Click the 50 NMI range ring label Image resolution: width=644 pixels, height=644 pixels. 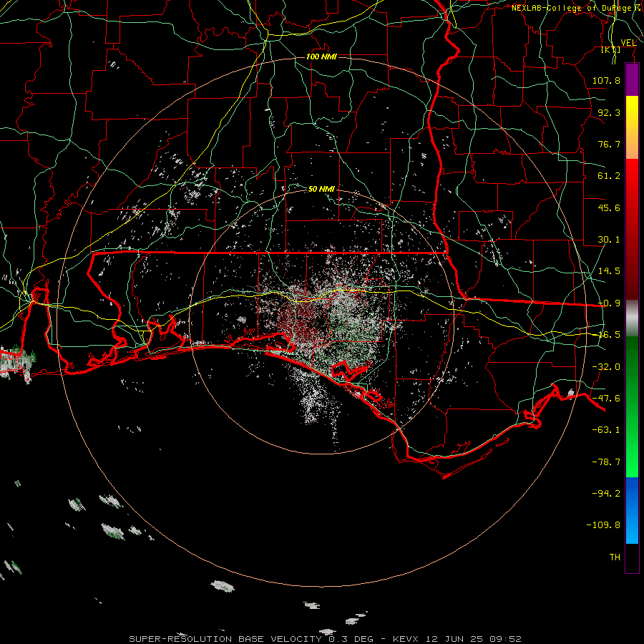click(x=321, y=189)
